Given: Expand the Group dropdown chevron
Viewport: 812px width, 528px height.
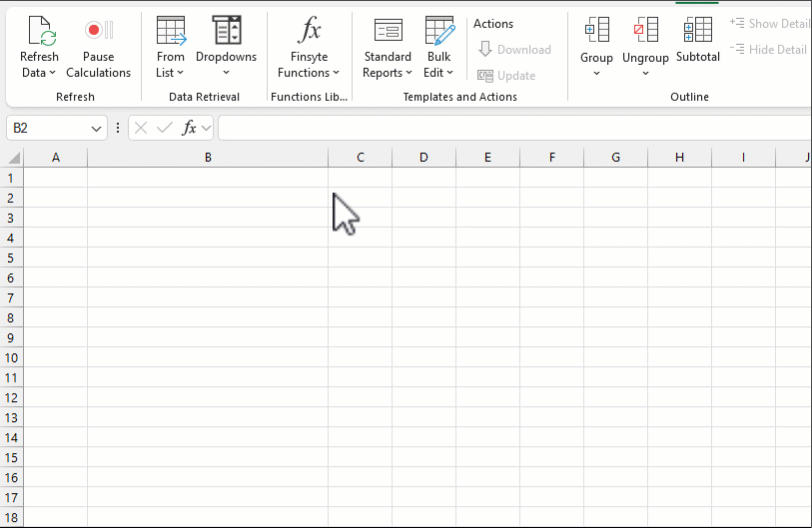Looking at the screenshot, I should (597, 74).
